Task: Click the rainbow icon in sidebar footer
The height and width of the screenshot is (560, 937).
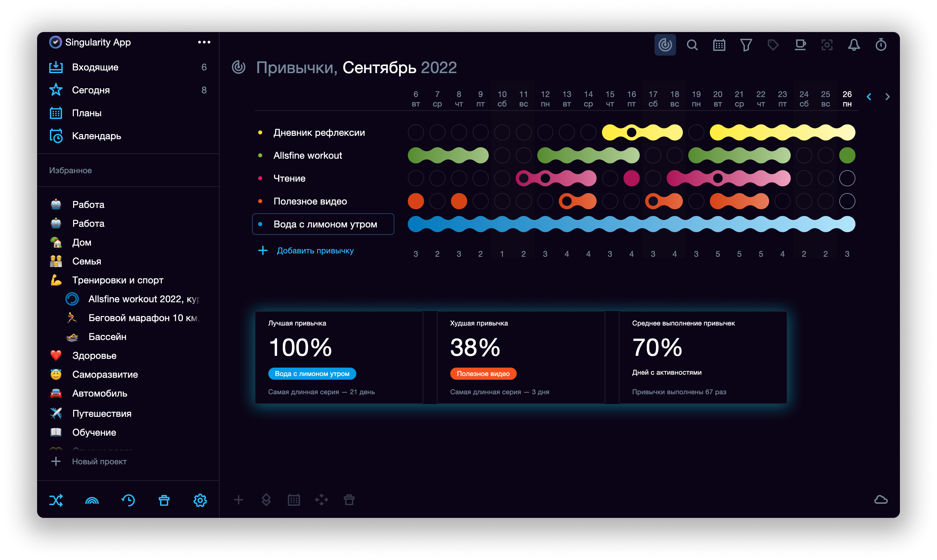Action: (x=92, y=500)
